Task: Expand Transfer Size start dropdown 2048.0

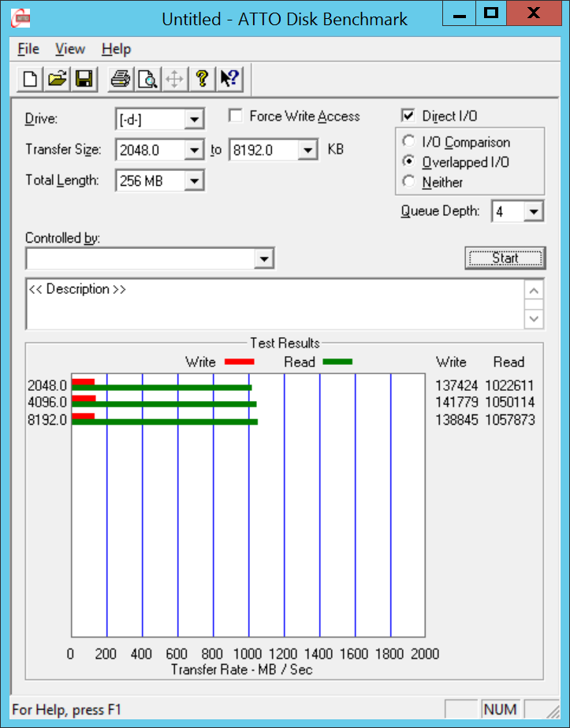Action: (194, 150)
